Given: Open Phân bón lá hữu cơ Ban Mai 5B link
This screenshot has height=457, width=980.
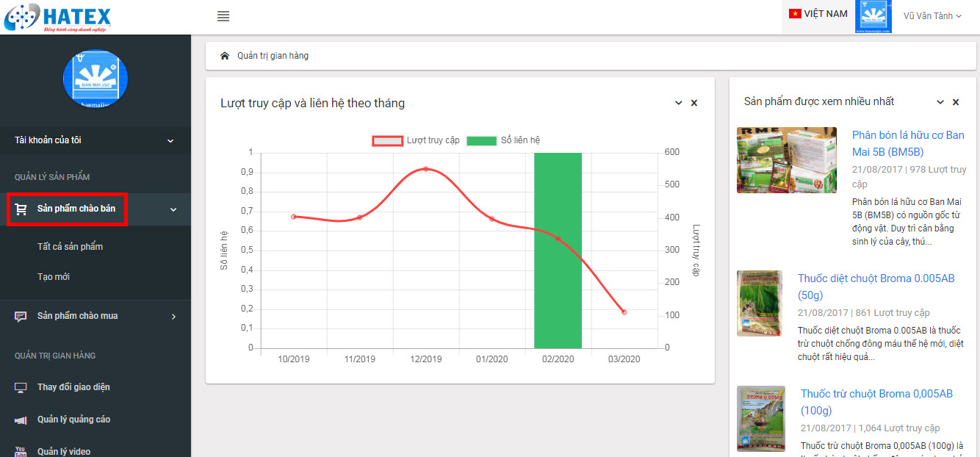Looking at the screenshot, I should pyautogui.click(x=908, y=143).
